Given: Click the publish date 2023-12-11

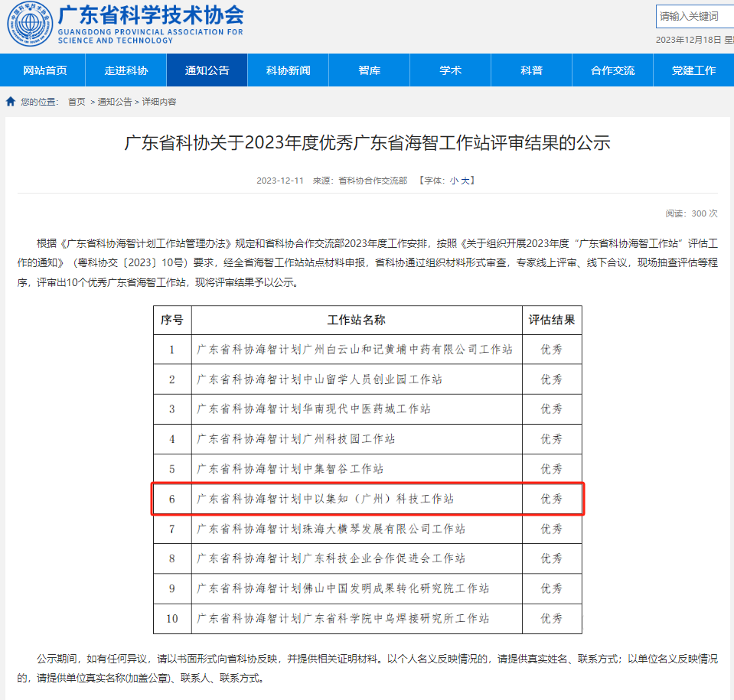Looking at the screenshot, I should (x=280, y=181).
